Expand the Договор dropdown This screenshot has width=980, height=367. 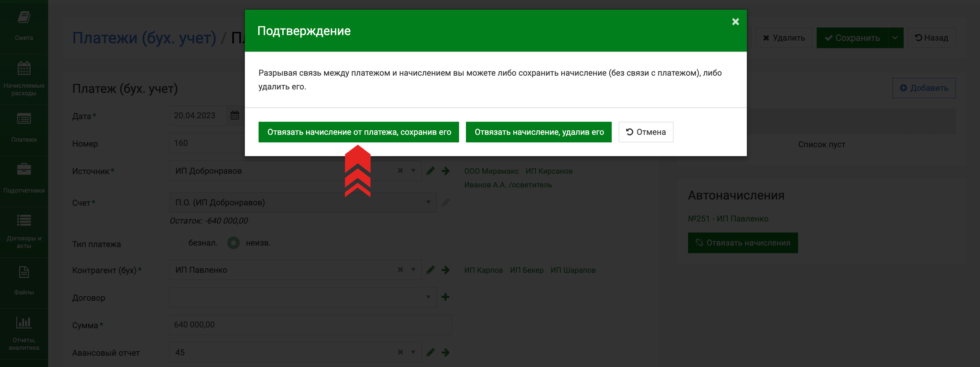[x=428, y=297]
